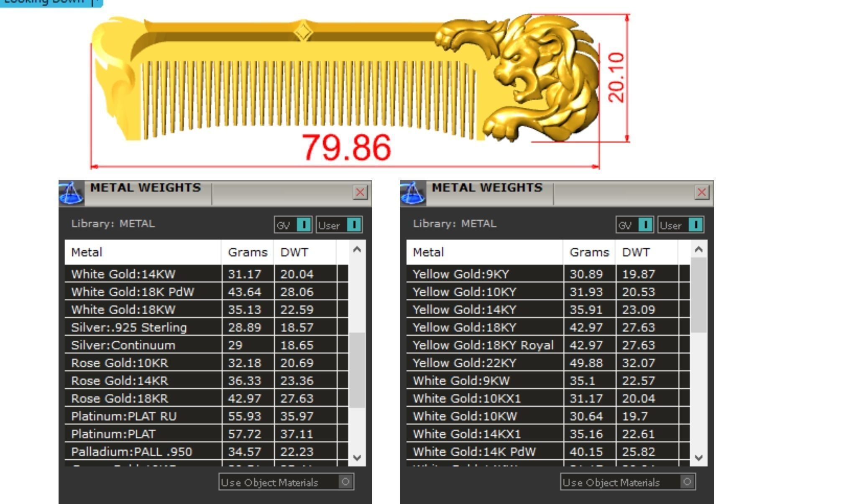The image size is (867, 504).
Task: Toggle GV library in right panel
Action: tap(635, 225)
